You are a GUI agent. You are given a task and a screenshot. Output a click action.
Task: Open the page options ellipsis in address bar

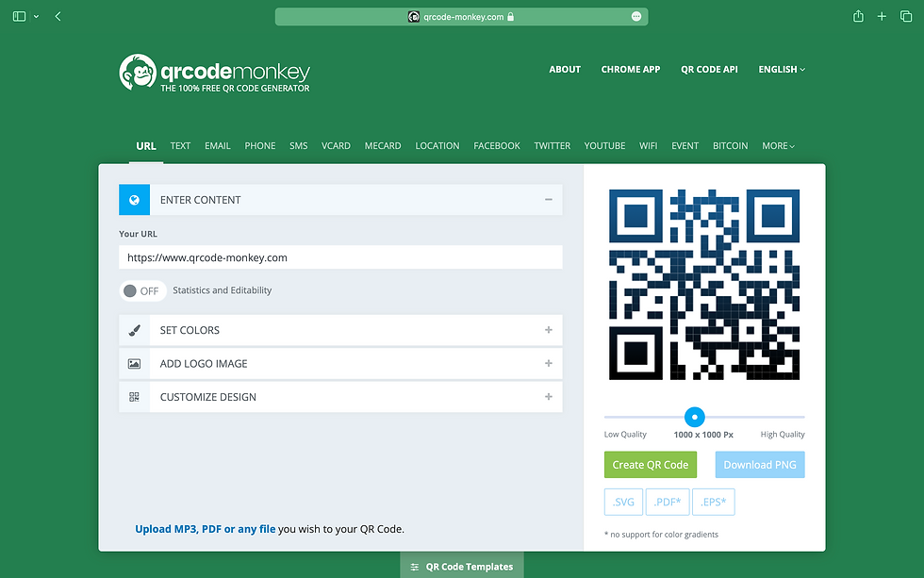tap(635, 16)
